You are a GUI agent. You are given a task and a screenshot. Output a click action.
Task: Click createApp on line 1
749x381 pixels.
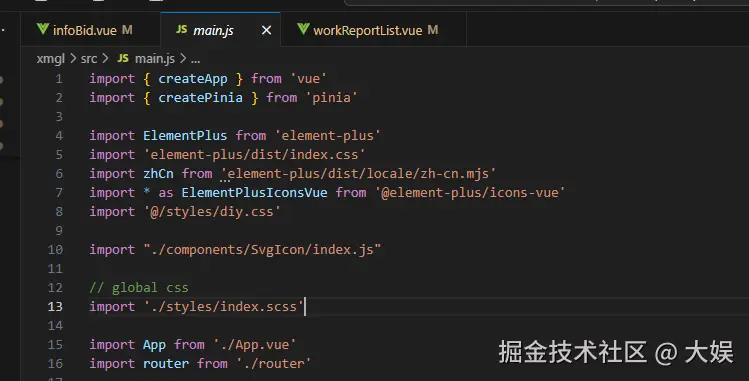point(193,78)
